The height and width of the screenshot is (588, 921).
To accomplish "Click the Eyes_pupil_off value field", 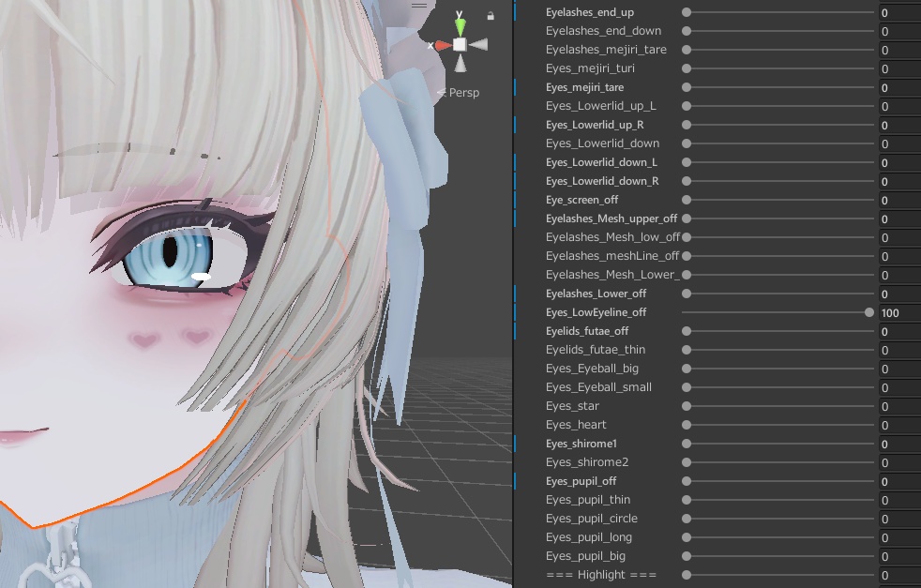I will (899, 482).
